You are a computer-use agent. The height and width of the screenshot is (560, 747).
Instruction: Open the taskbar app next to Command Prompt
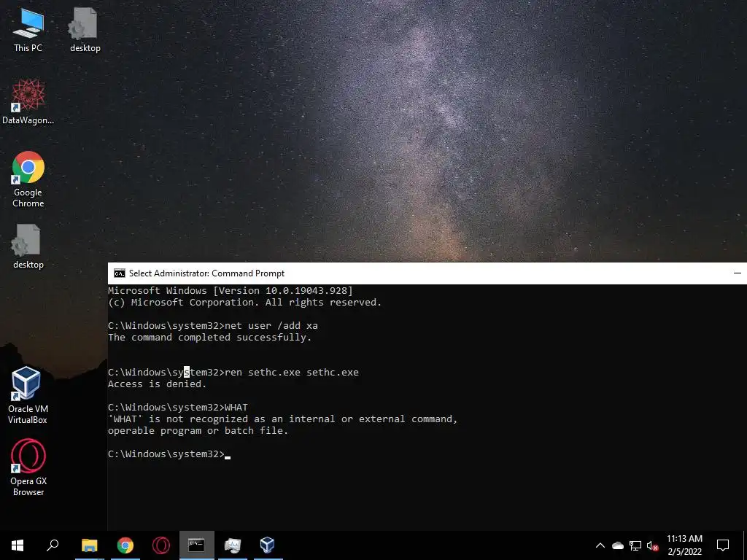point(233,545)
